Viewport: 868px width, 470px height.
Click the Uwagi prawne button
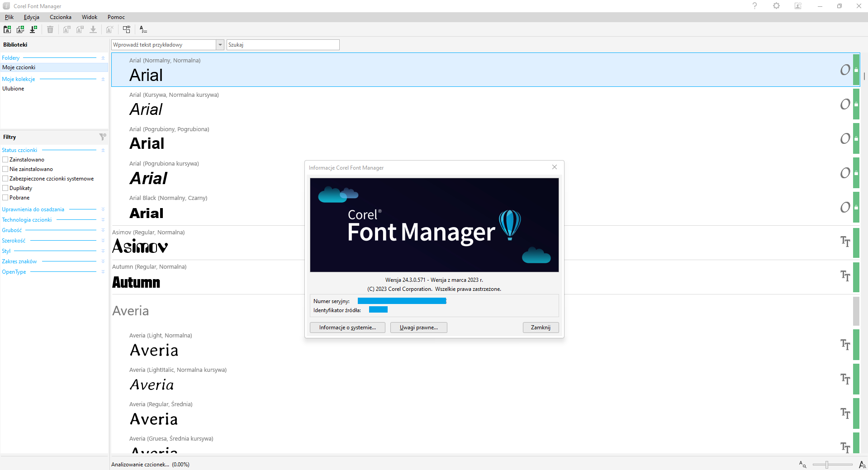coord(419,328)
